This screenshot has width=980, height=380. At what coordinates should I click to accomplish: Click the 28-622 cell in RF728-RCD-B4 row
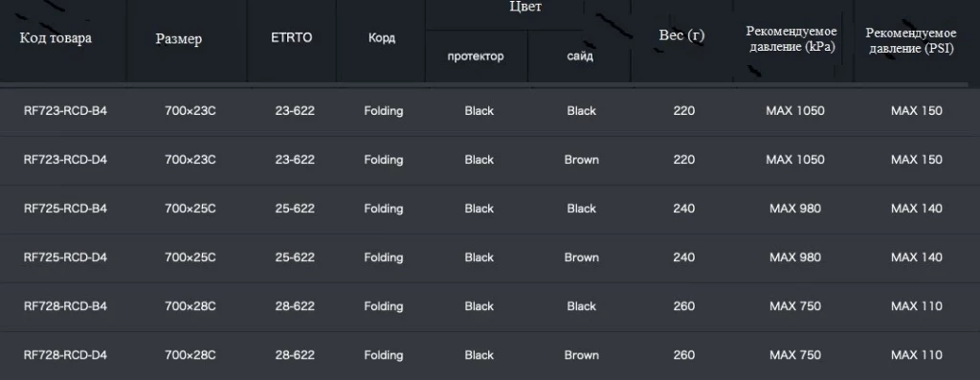(295, 306)
